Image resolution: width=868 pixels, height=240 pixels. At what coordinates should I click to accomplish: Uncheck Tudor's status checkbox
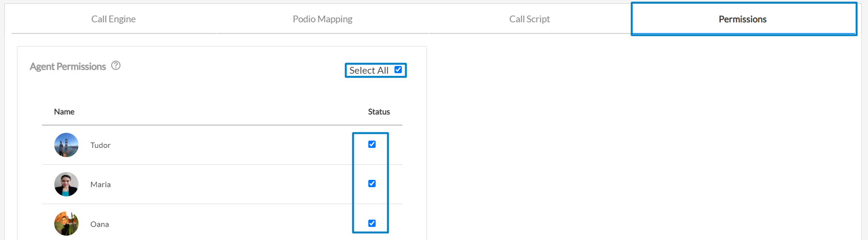[x=372, y=144]
